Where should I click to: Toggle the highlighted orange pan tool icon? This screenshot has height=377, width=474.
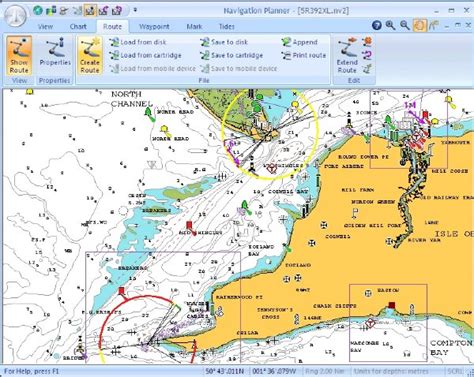click(x=420, y=25)
